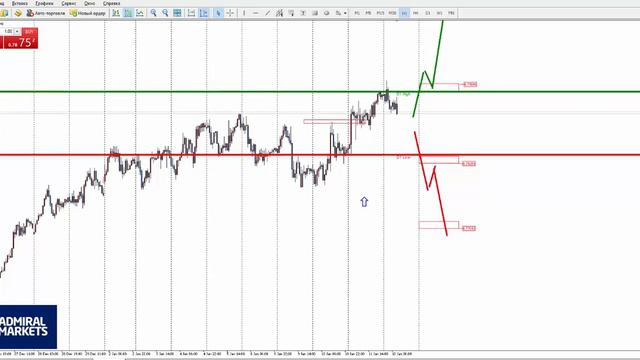The width and height of the screenshot is (640, 360).
Task: Switch chart to M5 timeframe
Action: click(x=368, y=13)
